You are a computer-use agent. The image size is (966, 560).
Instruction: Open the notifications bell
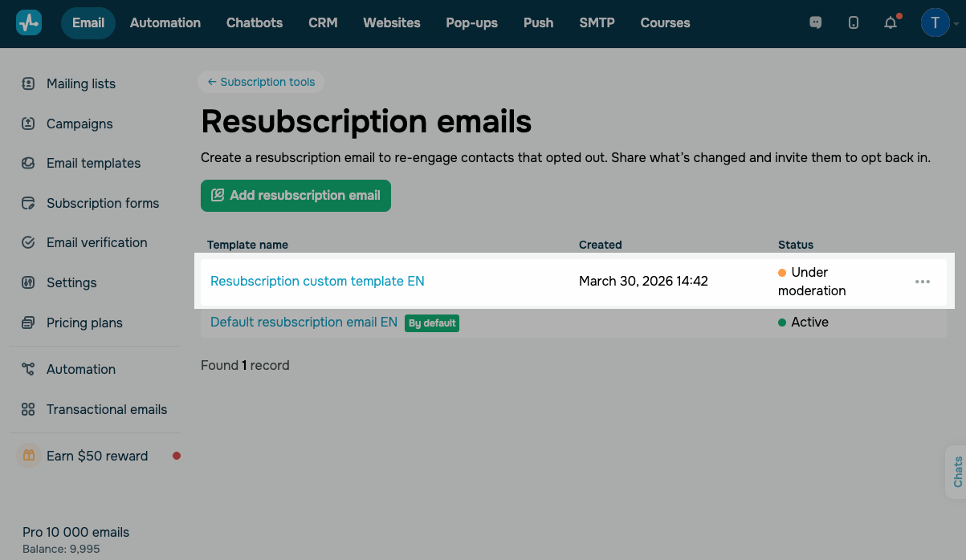[x=891, y=22]
